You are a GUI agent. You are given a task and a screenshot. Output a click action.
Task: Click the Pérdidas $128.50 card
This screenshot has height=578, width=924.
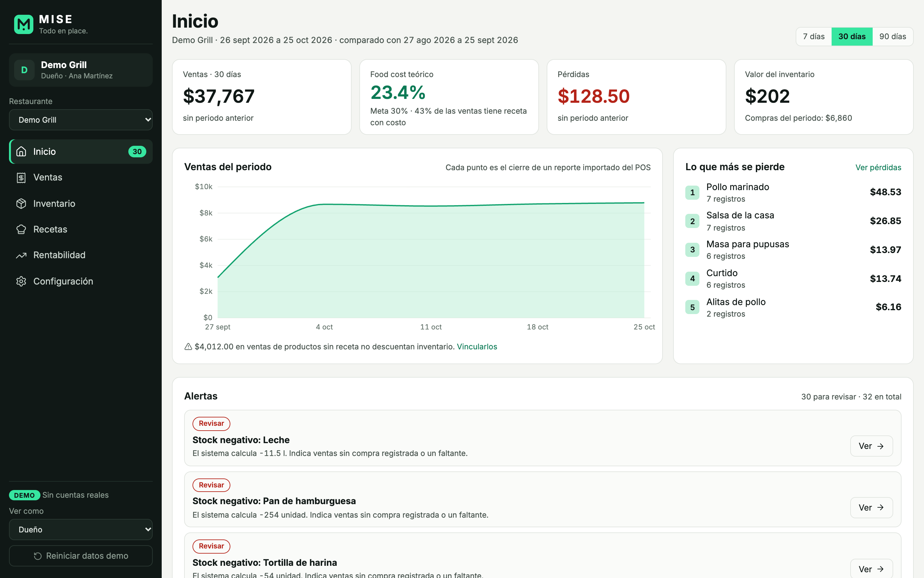tap(636, 97)
